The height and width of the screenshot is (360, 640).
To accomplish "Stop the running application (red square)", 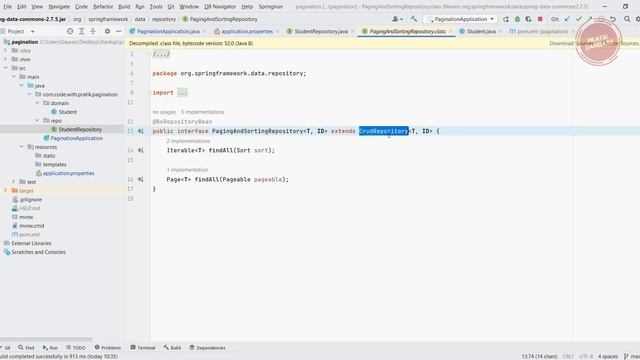I will 540,19.
